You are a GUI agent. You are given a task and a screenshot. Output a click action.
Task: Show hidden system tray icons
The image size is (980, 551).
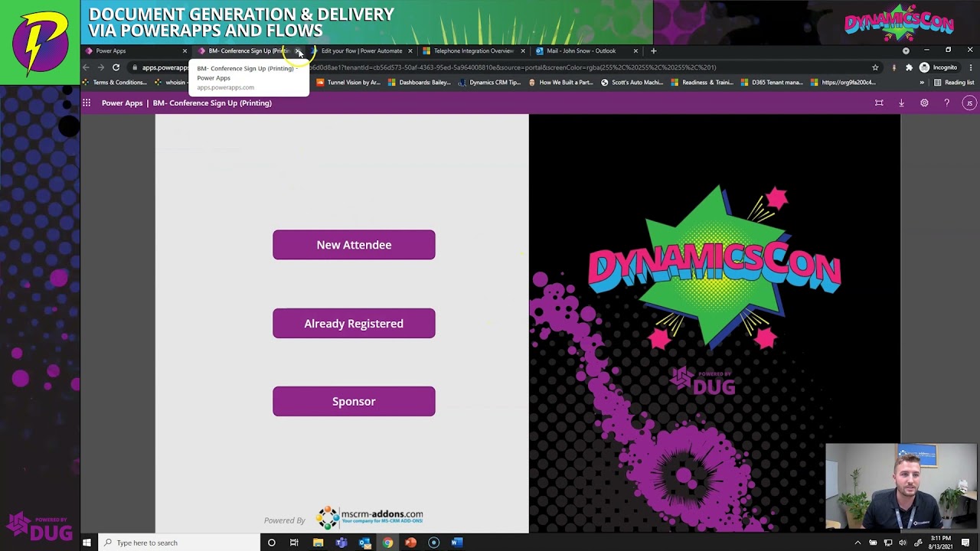857,543
